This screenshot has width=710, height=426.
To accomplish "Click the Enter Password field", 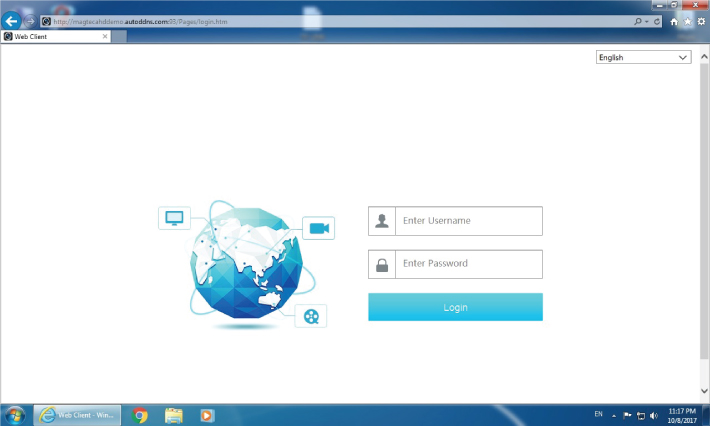I will point(469,264).
